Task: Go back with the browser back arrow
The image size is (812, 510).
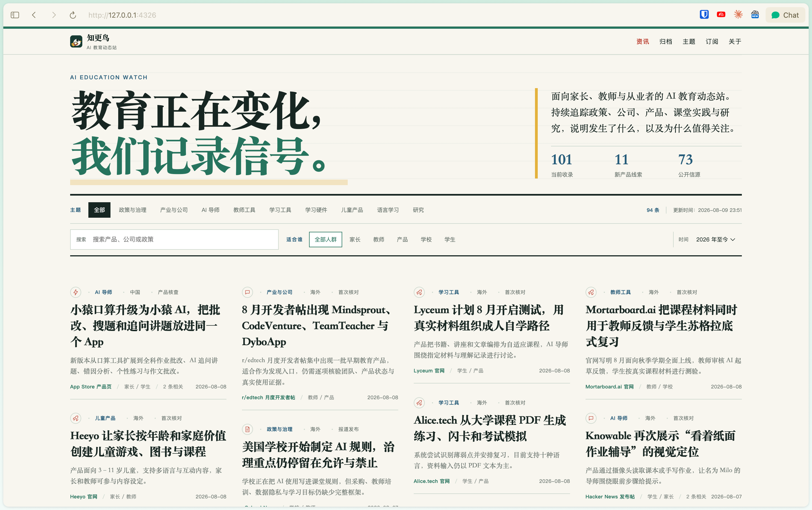Action: [34, 15]
